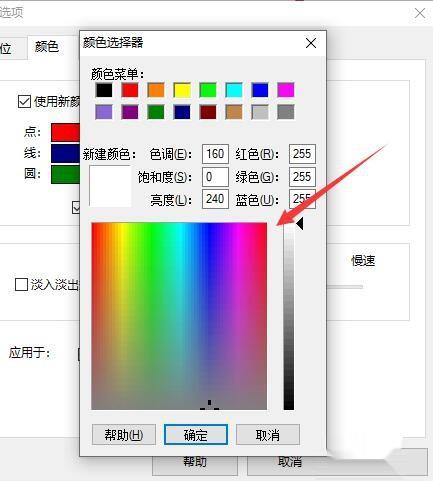Click inside the rainbow color spectrum area

[x=179, y=316]
